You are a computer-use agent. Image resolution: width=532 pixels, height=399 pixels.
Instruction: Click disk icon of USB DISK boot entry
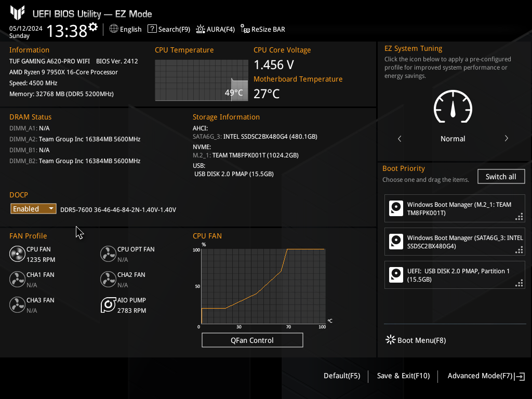point(396,275)
